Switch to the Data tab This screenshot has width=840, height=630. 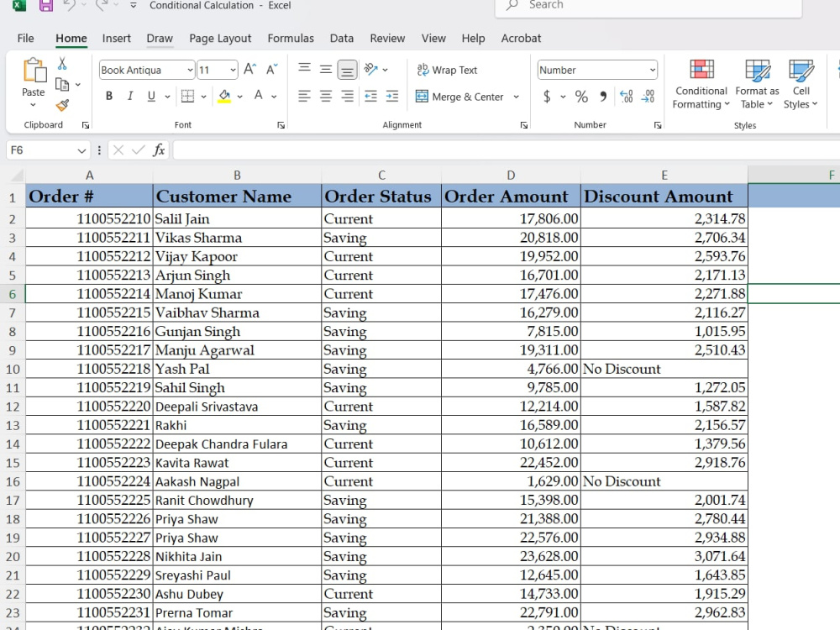pyautogui.click(x=341, y=38)
